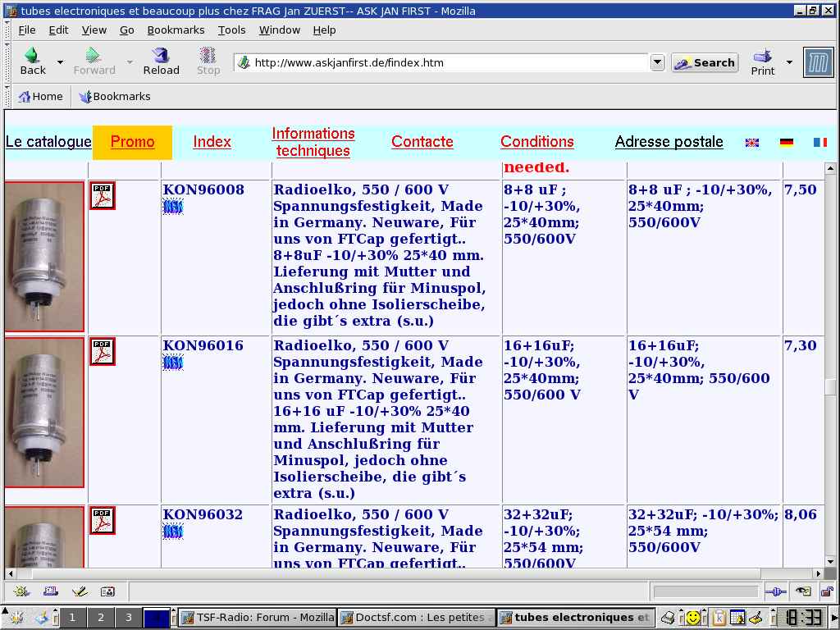Open Mail from the component bar
The height and width of the screenshot is (630, 840).
pos(51,591)
